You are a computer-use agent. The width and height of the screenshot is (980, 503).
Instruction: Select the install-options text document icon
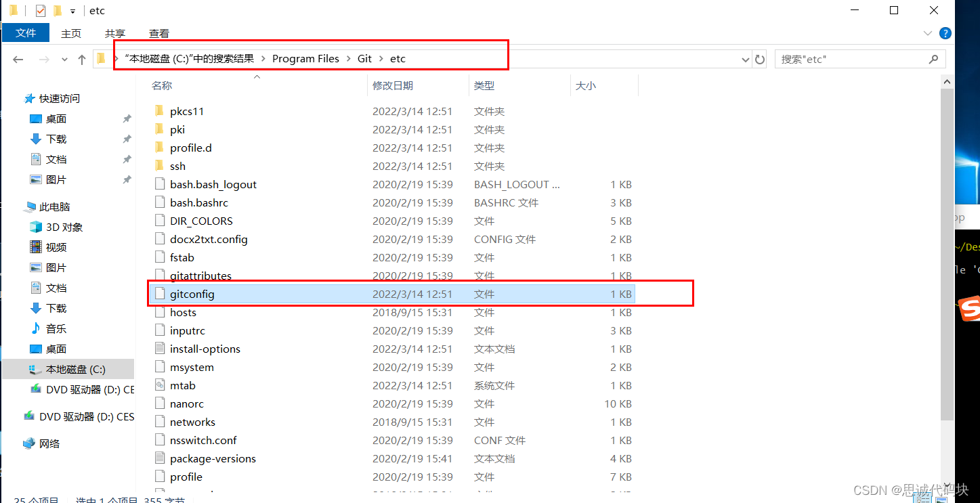point(160,349)
